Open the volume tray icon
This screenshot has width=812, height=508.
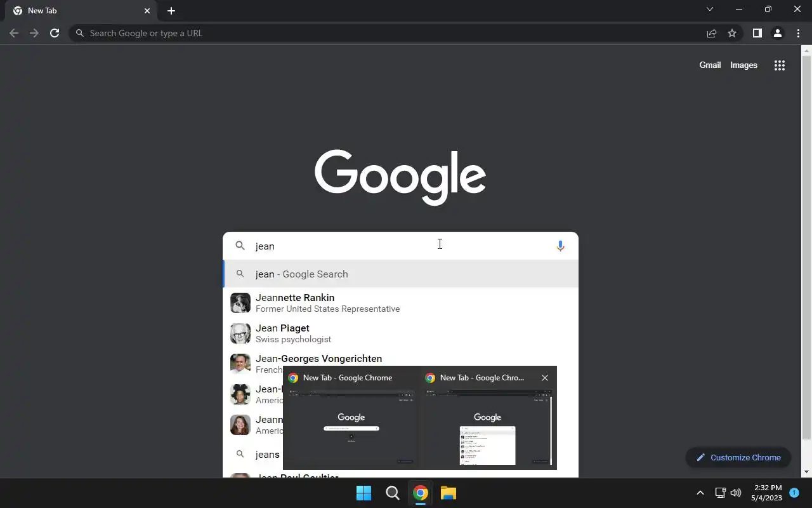coord(736,493)
